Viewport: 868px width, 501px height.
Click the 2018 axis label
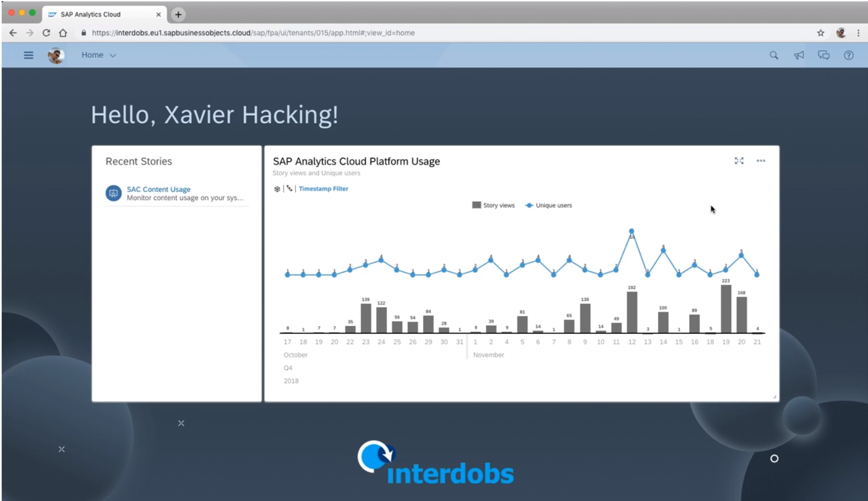[291, 381]
